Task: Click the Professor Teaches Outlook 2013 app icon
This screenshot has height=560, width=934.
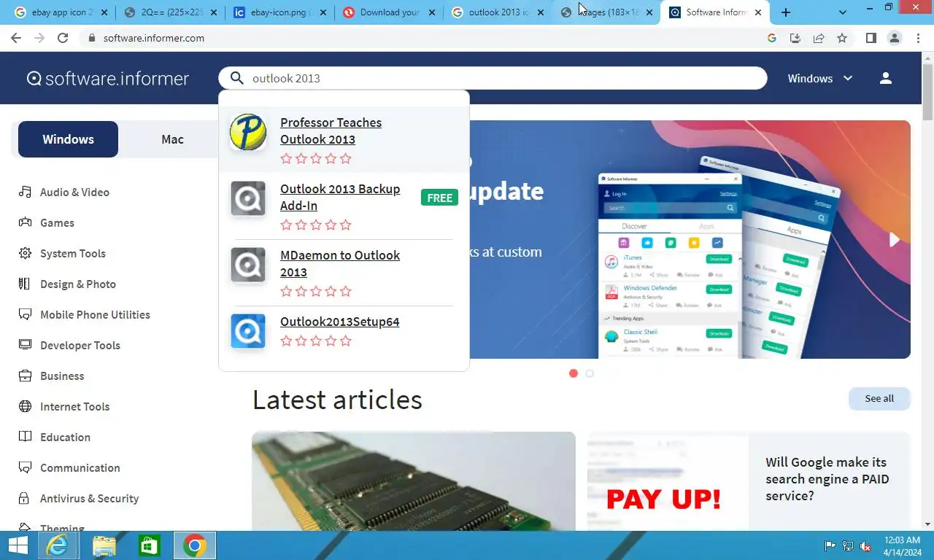Action: (248, 132)
